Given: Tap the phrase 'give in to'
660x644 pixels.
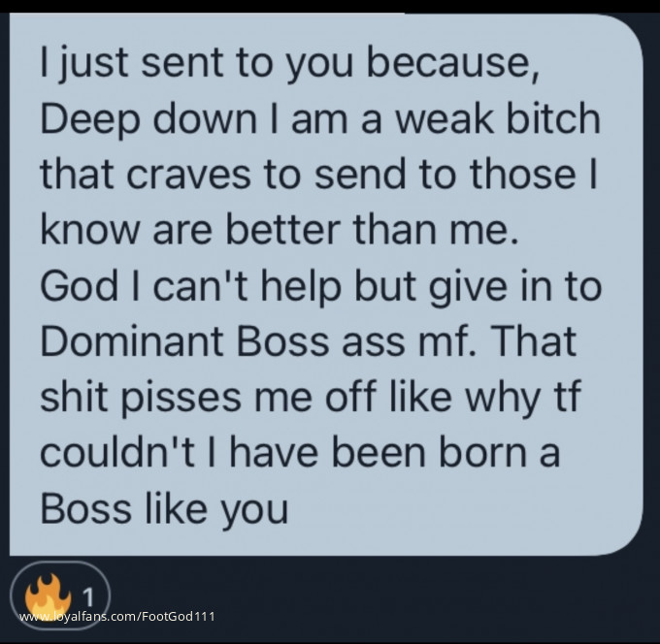Looking at the screenshot, I should (x=515, y=288).
